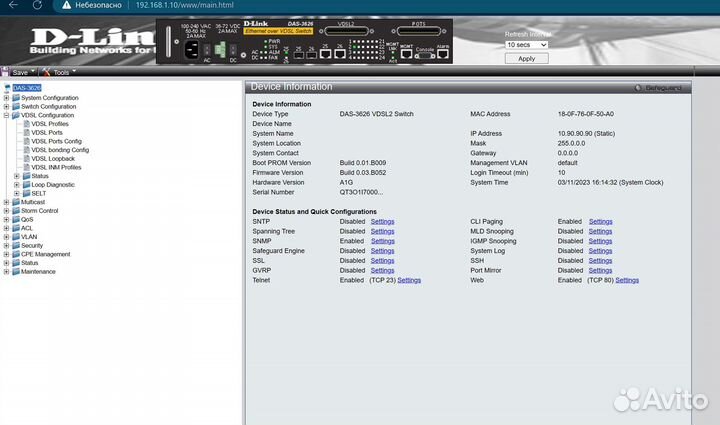Viewport: 720px width, 425px height.
Task: Open SNMP Settings link
Action: point(382,241)
